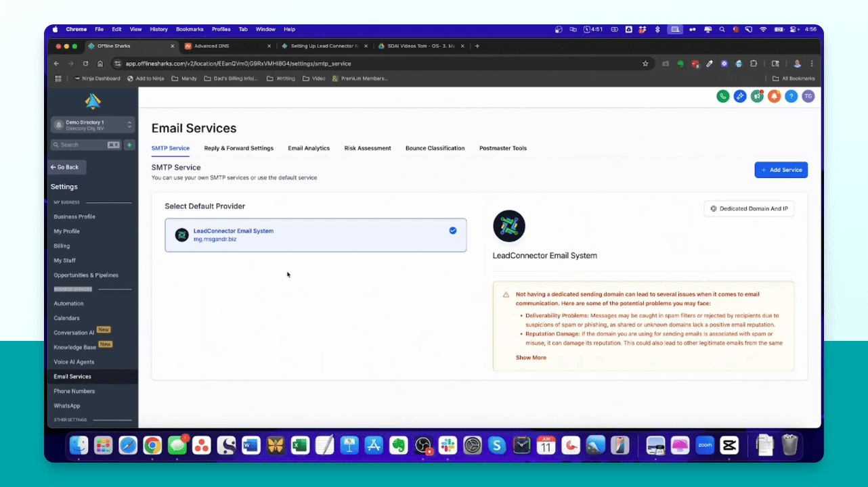Open Billing in the sidebar
Viewport: 868px width, 487px height.
click(62, 246)
